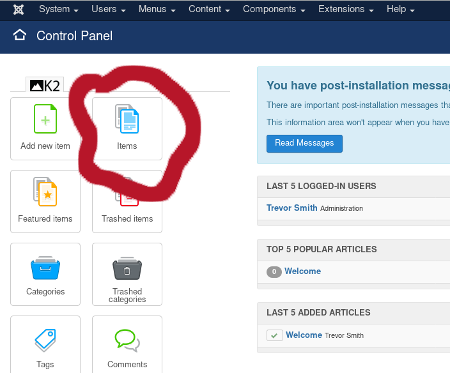
Task: Click the Trashed items label
Action: (x=127, y=219)
